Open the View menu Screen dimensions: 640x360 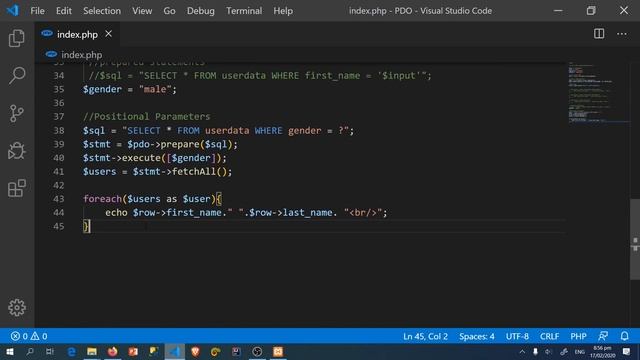[x=142, y=11]
